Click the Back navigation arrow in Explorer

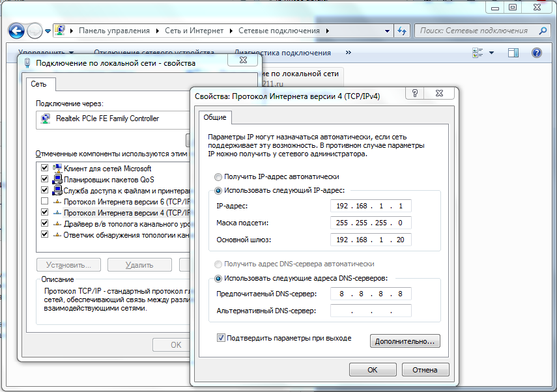(16, 31)
